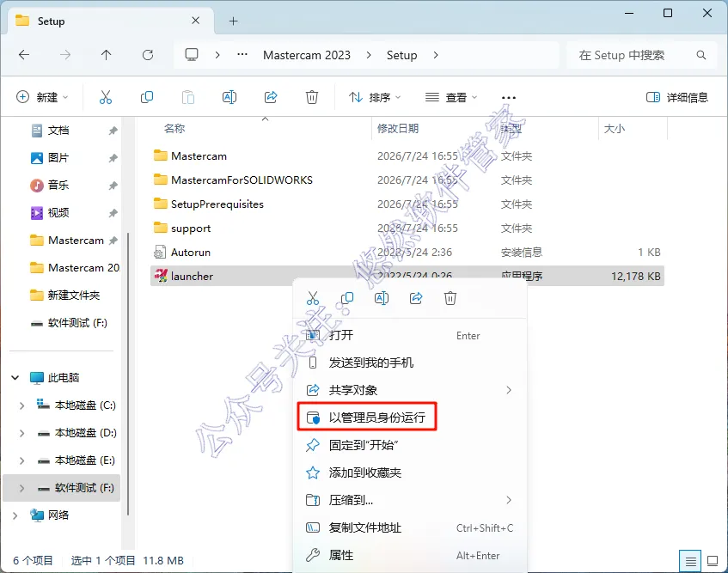The height and width of the screenshot is (573, 728).
Task: Go up one folder level
Action: (107, 55)
